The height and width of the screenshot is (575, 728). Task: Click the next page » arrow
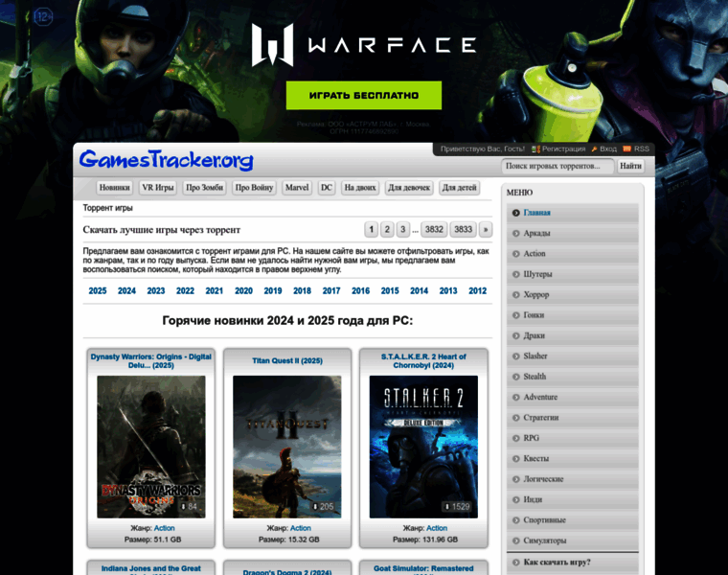coord(486,229)
